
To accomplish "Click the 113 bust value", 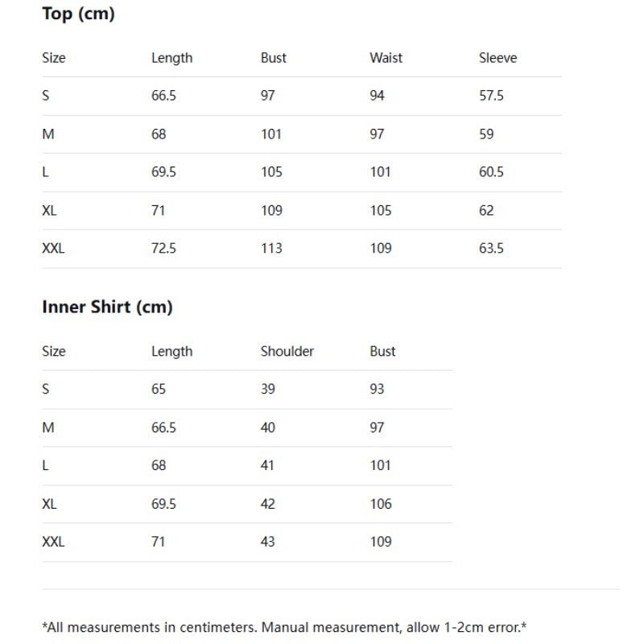I will 271,249.
